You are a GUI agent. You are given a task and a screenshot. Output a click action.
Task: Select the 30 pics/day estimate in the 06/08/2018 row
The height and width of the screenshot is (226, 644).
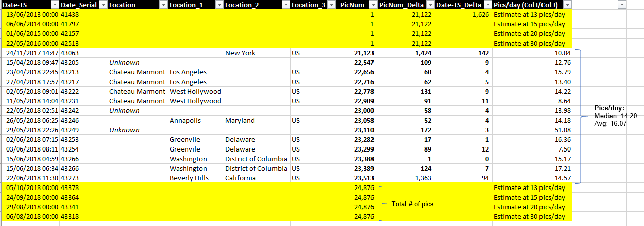531,217
